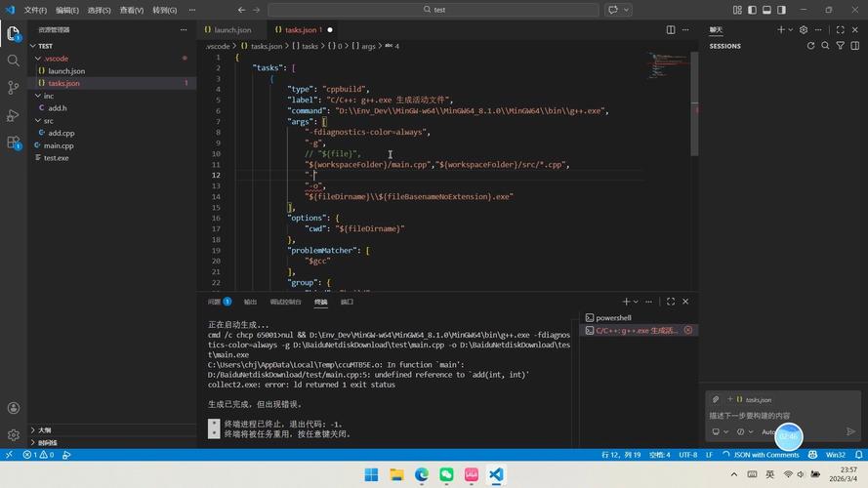868x488 pixels.
Task: Show errors and warnings count in status bar
Action: (x=38, y=455)
